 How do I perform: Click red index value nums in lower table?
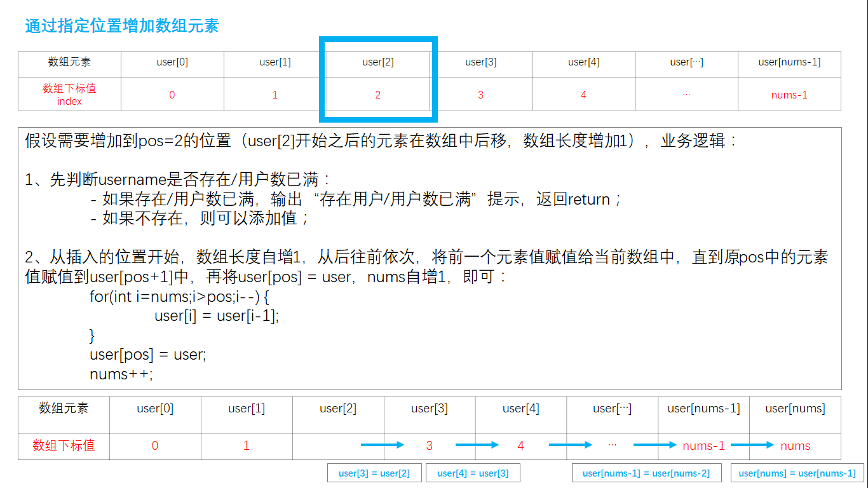tap(796, 446)
